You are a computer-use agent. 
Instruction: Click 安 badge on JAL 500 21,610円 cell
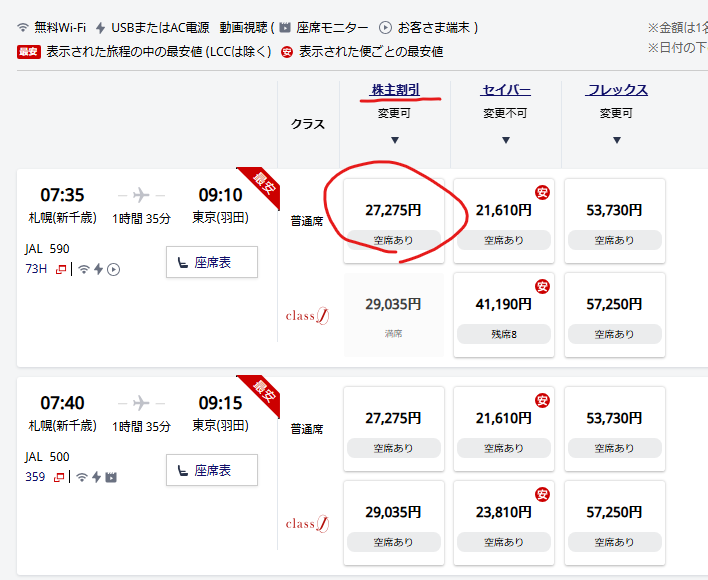(542, 400)
